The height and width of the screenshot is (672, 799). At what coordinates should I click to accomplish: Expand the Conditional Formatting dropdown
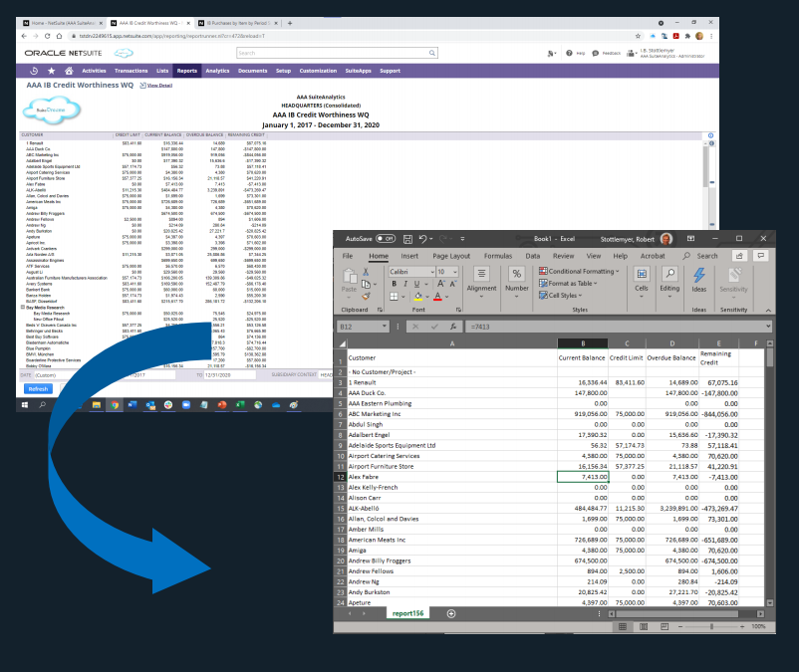point(644,271)
